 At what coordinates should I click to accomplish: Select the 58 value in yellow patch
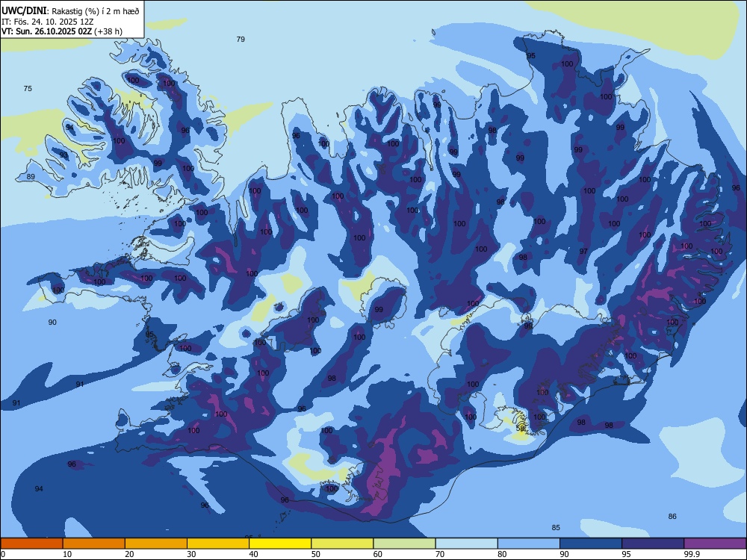[520, 428]
